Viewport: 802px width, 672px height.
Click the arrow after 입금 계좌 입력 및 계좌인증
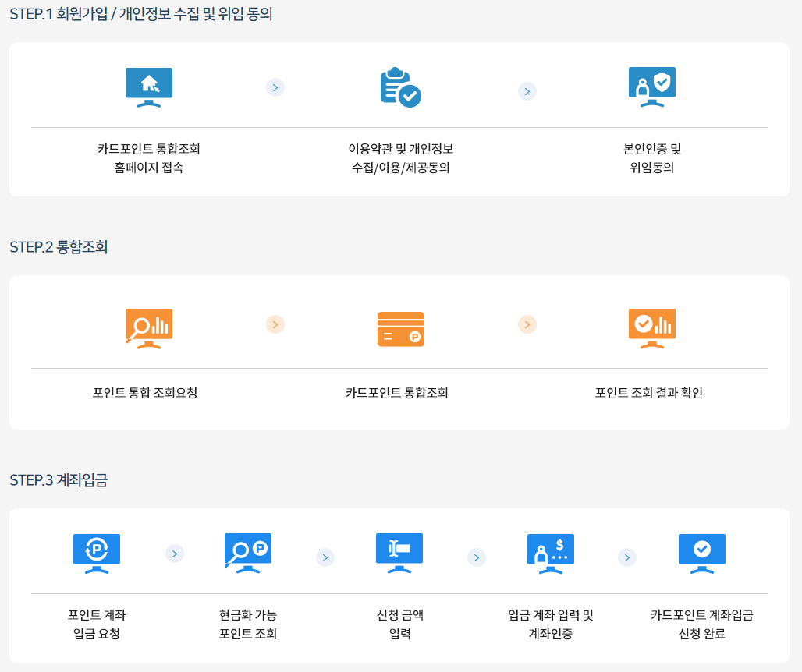pyautogui.click(x=626, y=557)
